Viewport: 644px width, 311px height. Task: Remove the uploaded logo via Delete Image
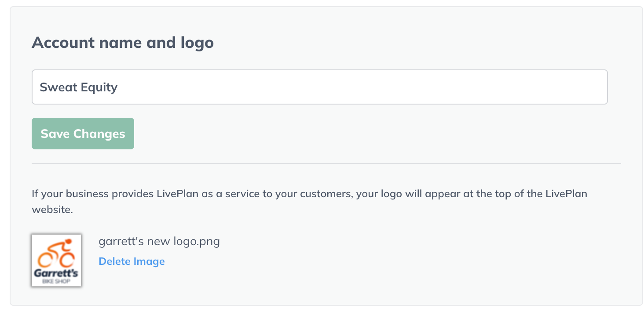pos(132,261)
